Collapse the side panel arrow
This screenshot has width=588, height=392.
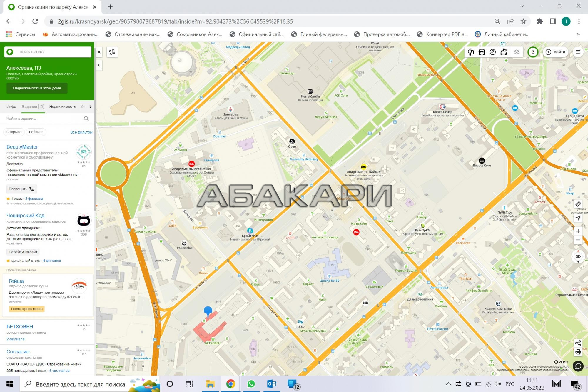click(x=99, y=65)
